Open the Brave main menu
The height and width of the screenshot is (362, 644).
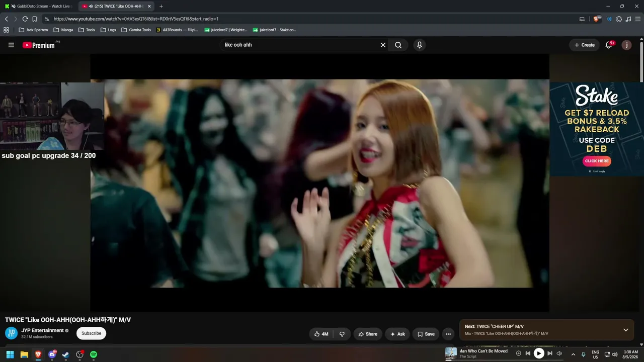click(x=638, y=19)
